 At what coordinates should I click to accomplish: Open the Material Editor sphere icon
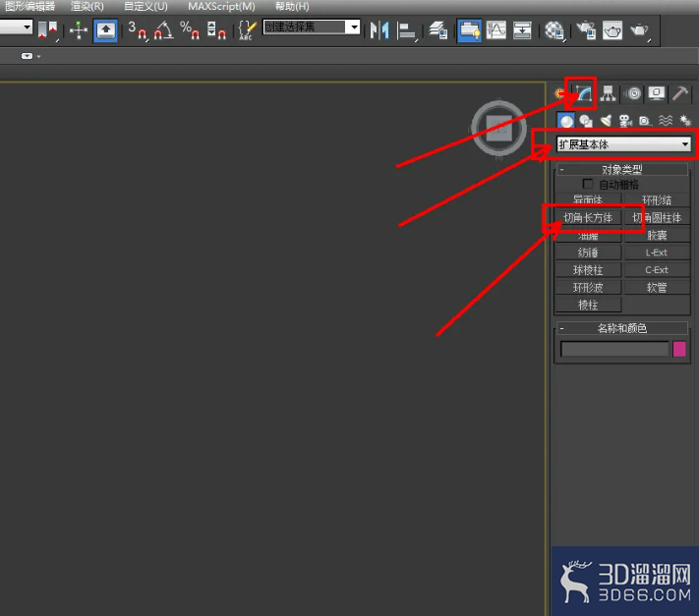[554, 30]
